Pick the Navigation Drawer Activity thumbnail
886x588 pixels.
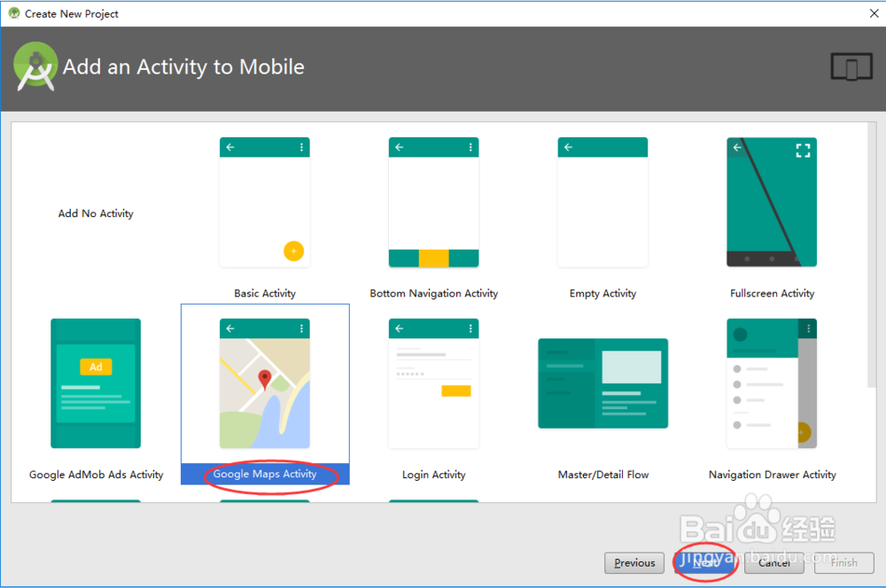click(x=772, y=383)
